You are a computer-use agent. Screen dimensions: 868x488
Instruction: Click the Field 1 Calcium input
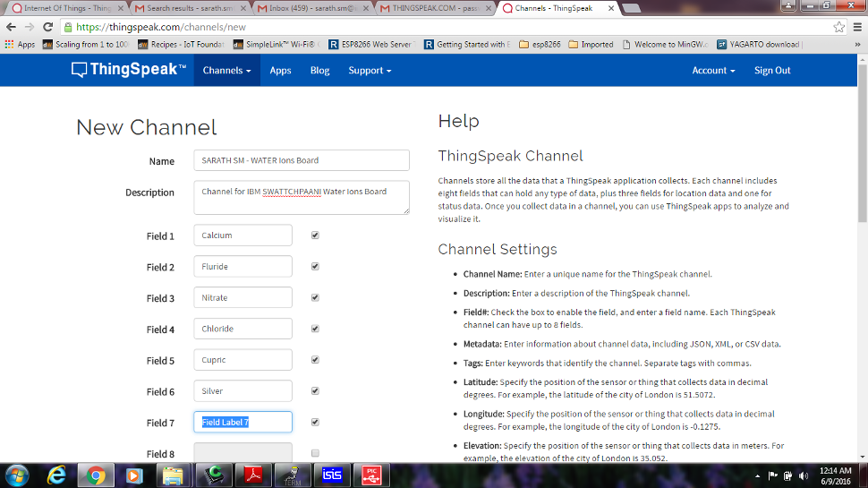point(243,235)
